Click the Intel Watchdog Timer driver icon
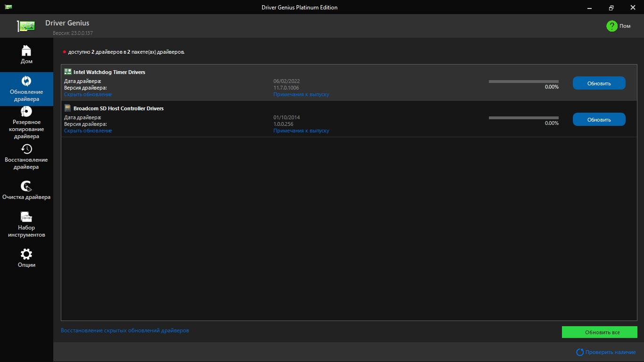The image size is (644, 362). [67, 72]
